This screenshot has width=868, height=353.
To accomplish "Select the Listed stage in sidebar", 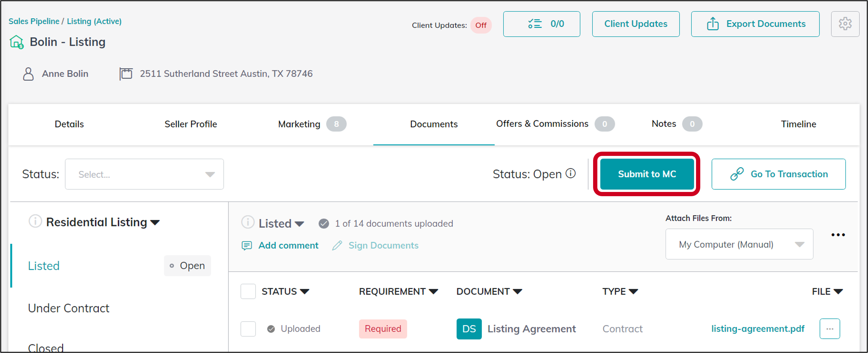I will pos(44,266).
